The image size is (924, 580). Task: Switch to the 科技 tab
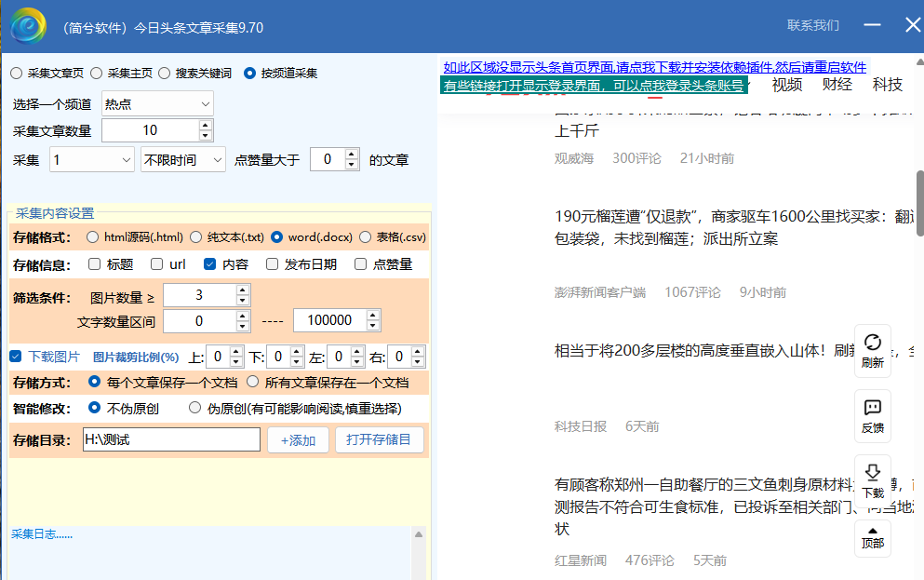click(x=888, y=85)
